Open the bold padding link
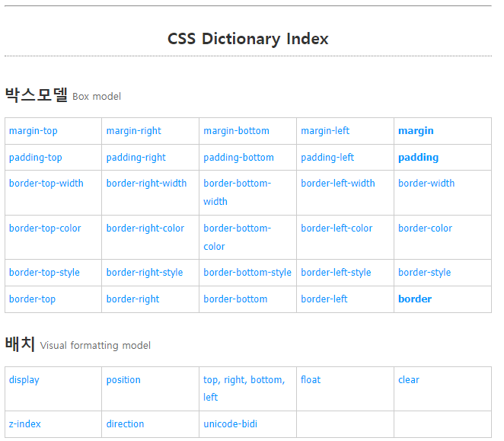The height and width of the screenshot is (441, 504). (x=418, y=158)
